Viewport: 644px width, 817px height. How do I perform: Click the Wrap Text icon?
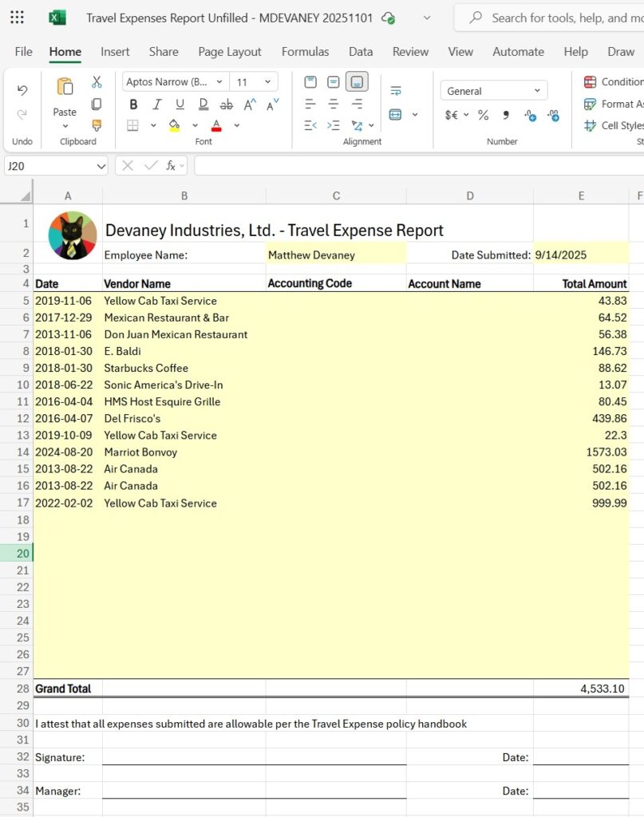pos(396,90)
